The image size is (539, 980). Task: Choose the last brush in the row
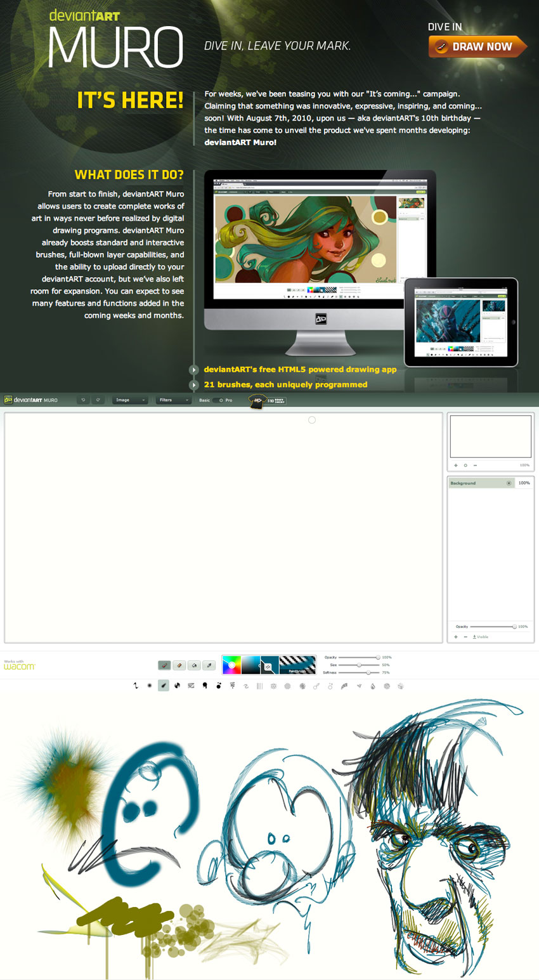(401, 686)
